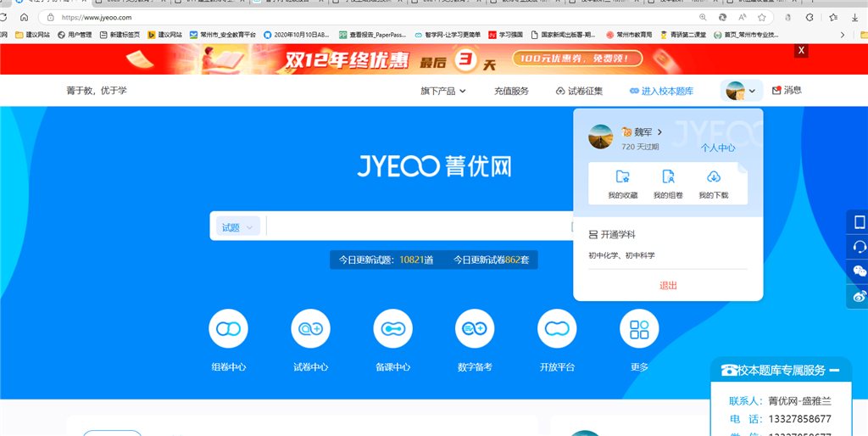
Task: Click WeChat icon in right sidebar
Action: 860,271
